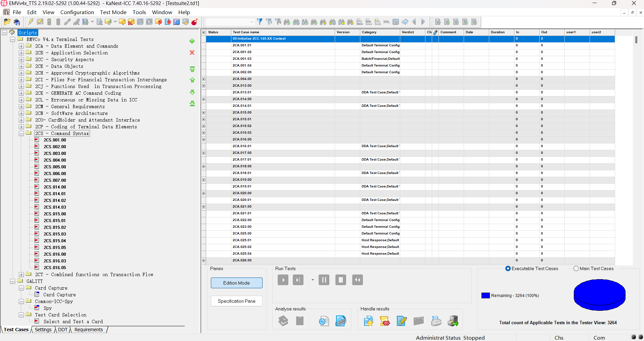The image size is (644, 341).
Task: Open the Test Mode menu
Action: (x=113, y=12)
